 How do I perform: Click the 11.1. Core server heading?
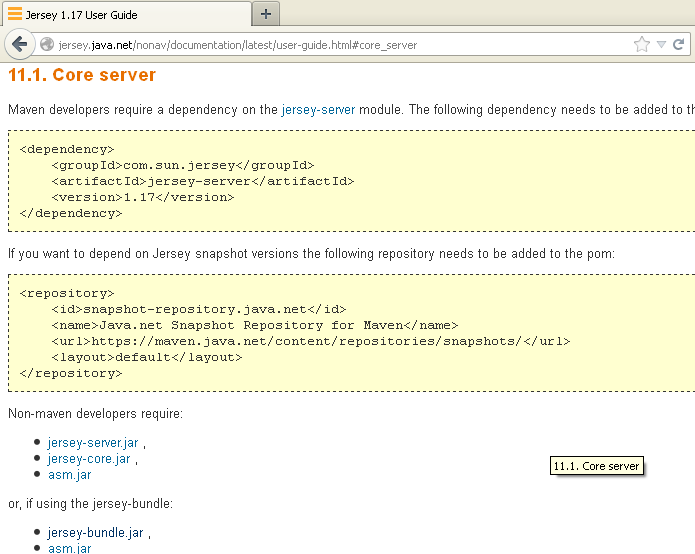click(x=82, y=75)
